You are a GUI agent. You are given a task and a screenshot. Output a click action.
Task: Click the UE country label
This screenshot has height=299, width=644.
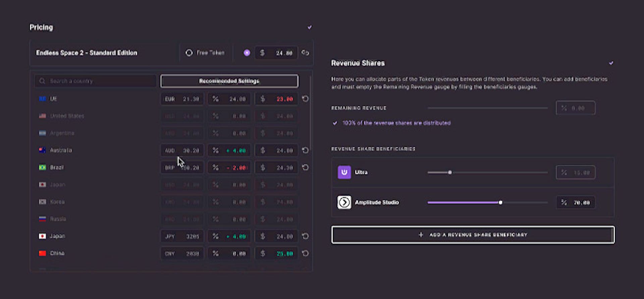(53, 99)
